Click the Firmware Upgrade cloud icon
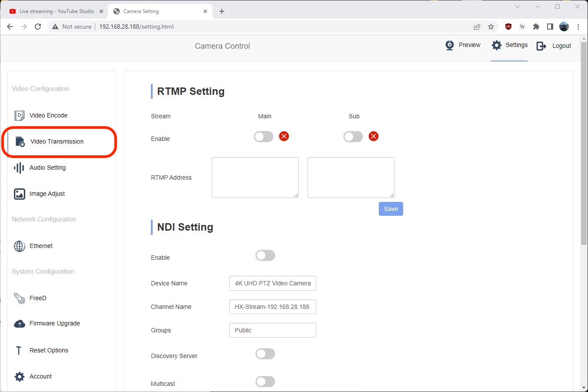 coord(19,324)
